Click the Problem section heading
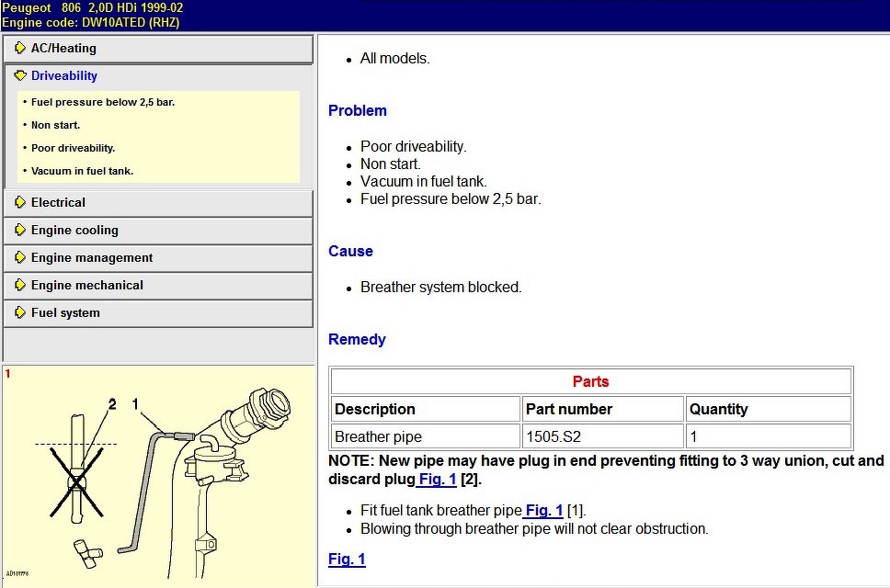Image resolution: width=890 pixels, height=588 pixels. [x=358, y=110]
